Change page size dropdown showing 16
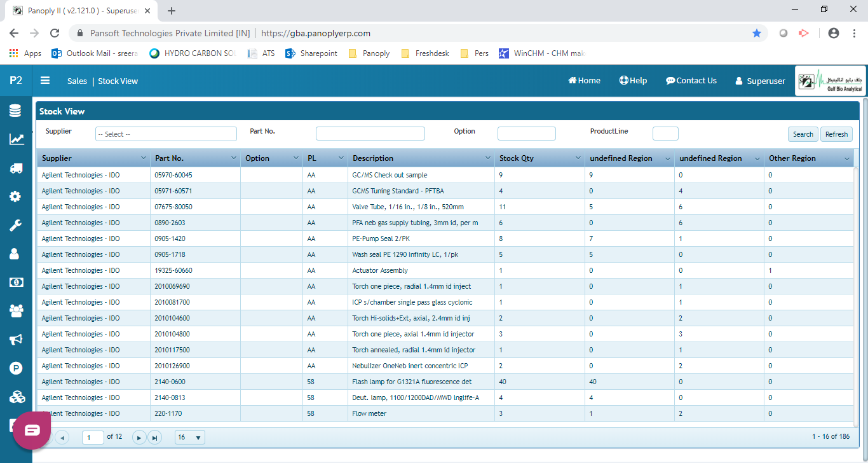868x463 pixels. click(190, 438)
